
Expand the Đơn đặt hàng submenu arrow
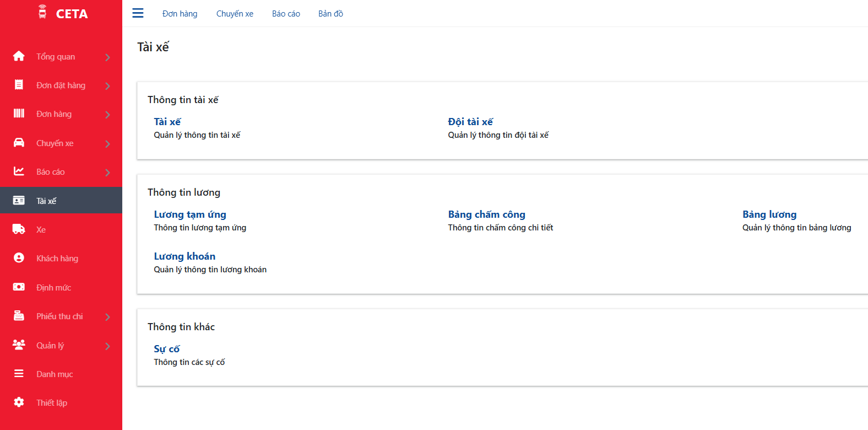pos(107,86)
